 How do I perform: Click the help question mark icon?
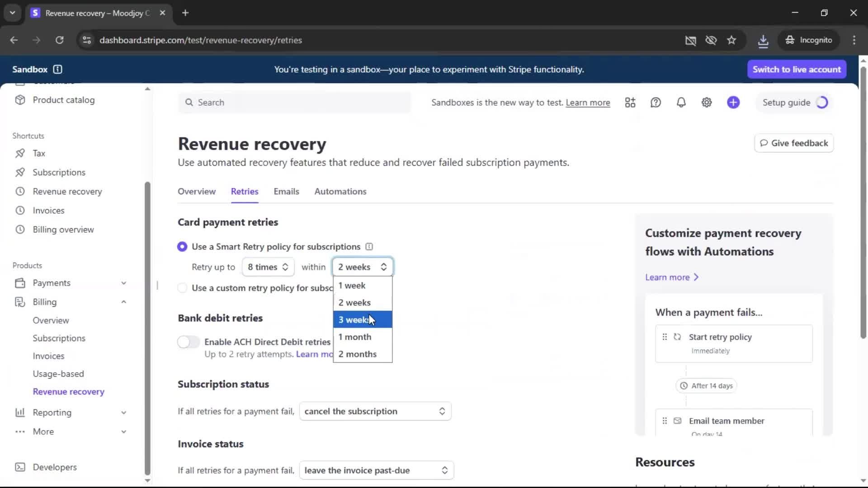[x=656, y=103]
